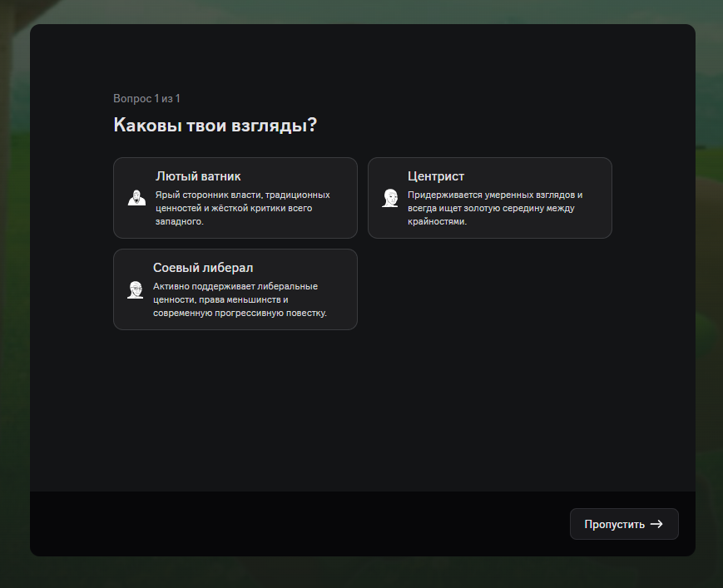Click the neutral face icon beside Центрист
The width and height of the screenshot is (723, 588).
coord(390,198)
